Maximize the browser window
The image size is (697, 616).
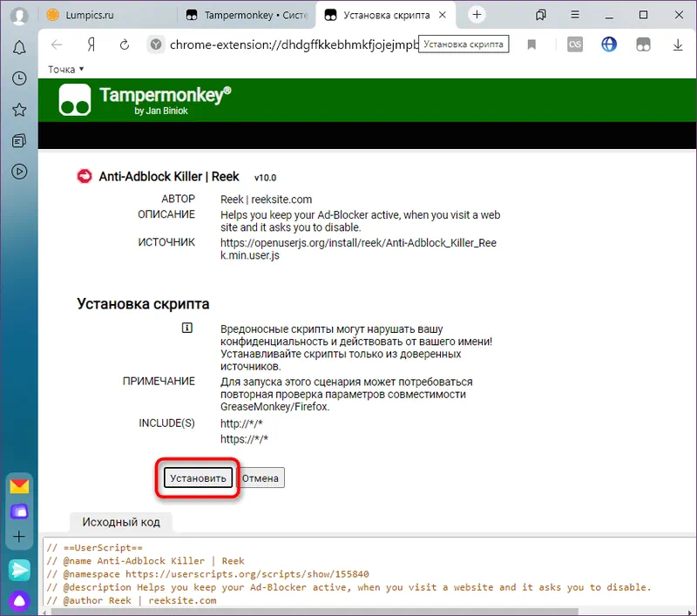point(643,15)
